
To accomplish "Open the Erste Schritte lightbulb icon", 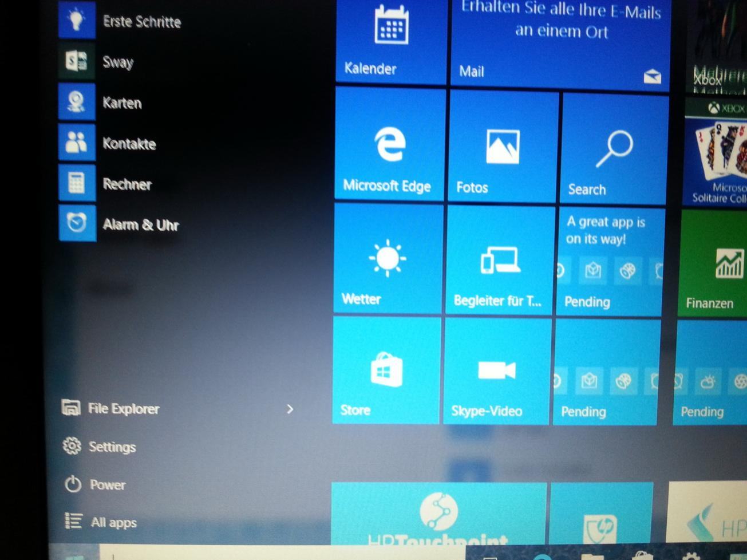I will [77, 20].
